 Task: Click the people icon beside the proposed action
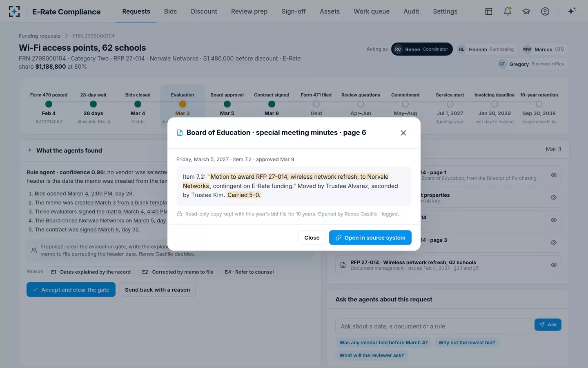(x=34, y=250)
